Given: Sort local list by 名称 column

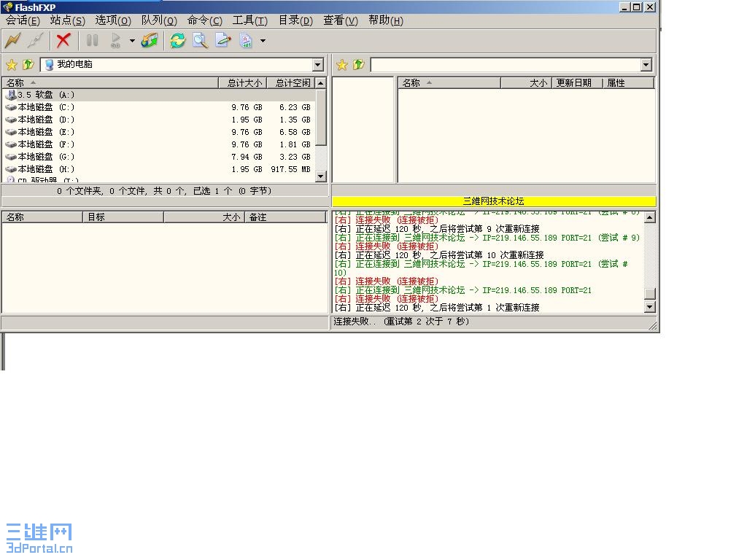Looking at the screenshot, I should 110,83.
